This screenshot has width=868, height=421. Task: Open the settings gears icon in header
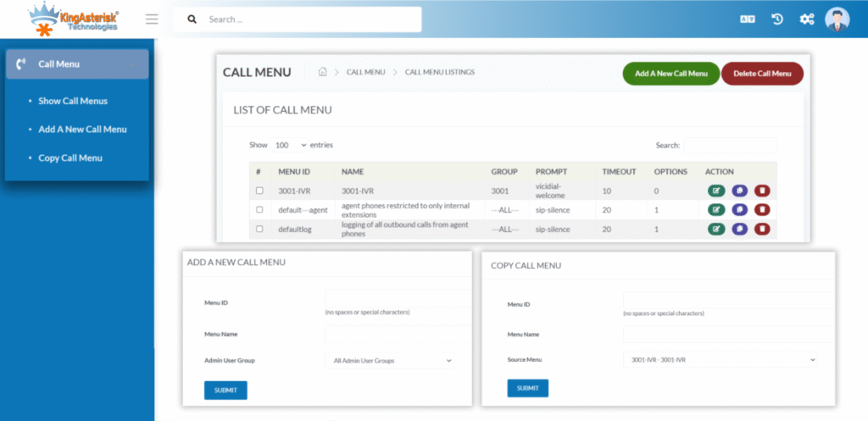806,19
